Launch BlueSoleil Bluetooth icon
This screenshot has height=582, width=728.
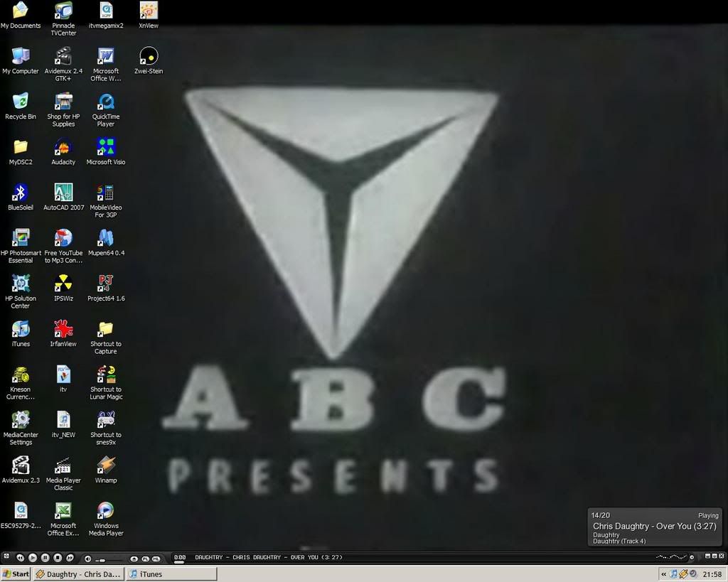pos(21,197)
